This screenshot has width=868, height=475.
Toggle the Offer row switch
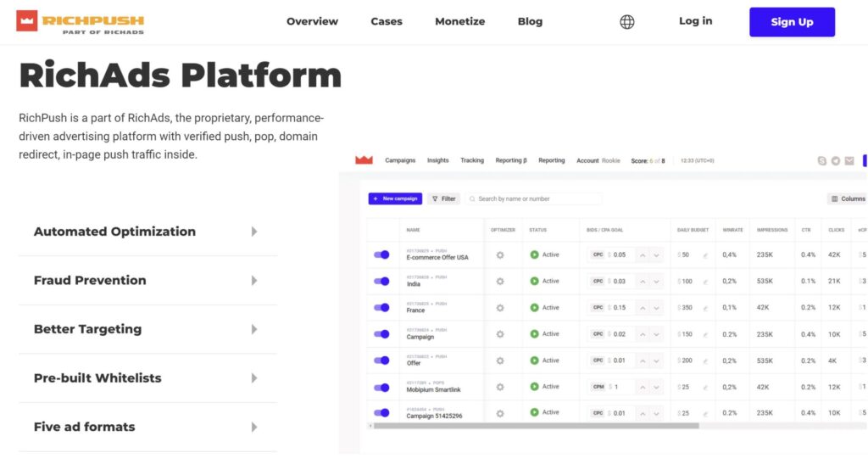click(x=381, y=360)
